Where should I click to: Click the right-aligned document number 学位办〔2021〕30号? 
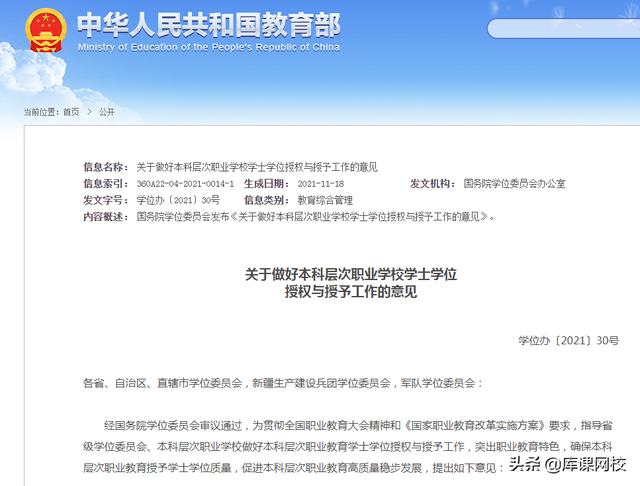pyautogui.click(x=569, y=341)
